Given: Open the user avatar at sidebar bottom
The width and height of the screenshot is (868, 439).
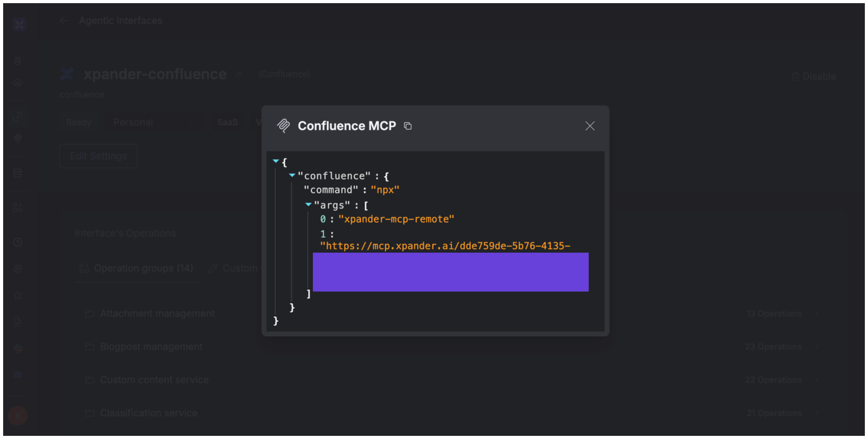Looking at the screenshot, I should (x=18, y=415).
